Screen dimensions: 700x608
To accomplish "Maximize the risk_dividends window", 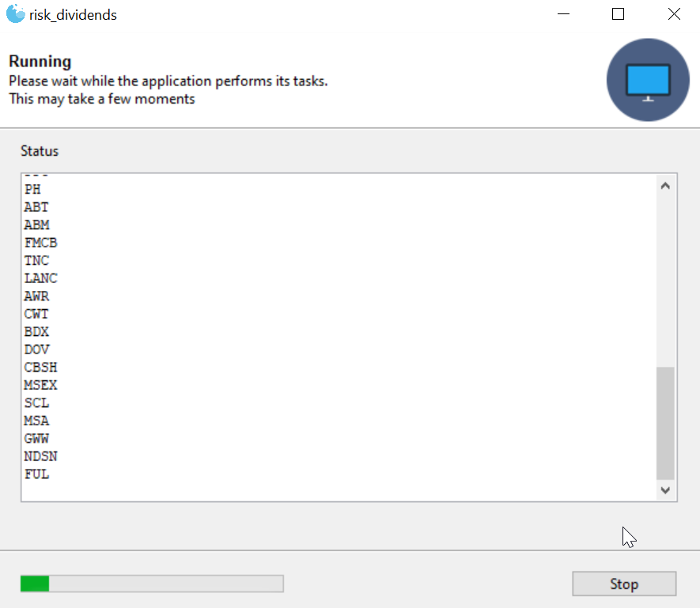I will click(x=619, y=14).
